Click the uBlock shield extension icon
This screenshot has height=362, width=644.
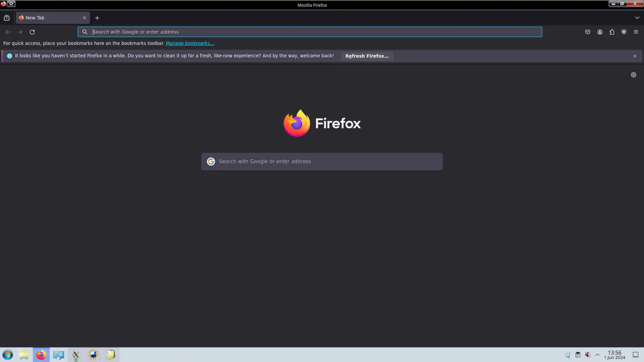(624, 32)
